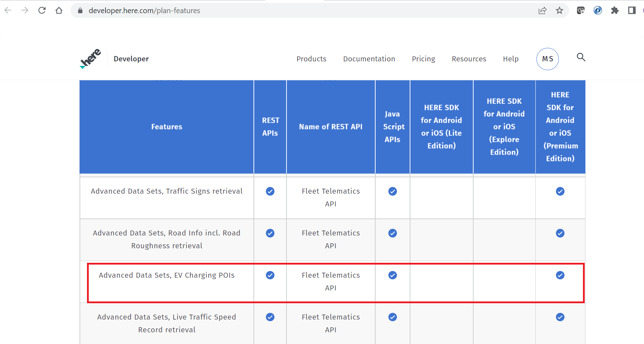Viewport: 644px width, 344px height.
Task: Bookmark this page with the star icon
Action: pyautogui.click(x=560, y=11)
